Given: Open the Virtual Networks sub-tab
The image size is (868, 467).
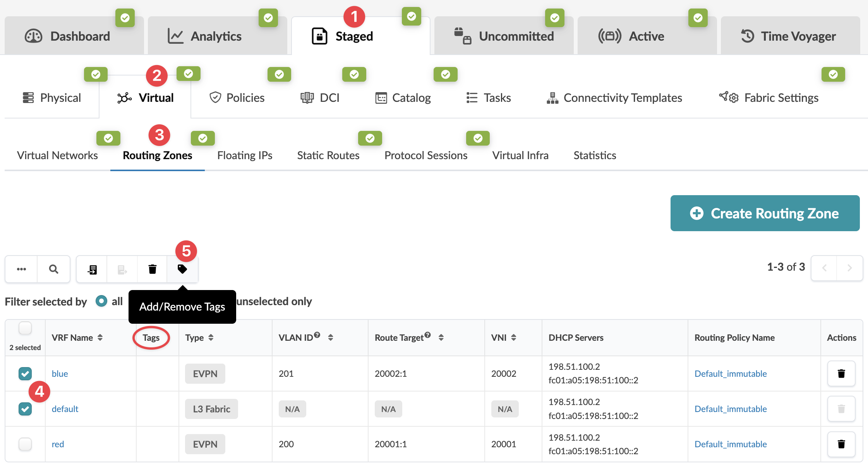Looking at the screenshot, I should coord(57,155).
